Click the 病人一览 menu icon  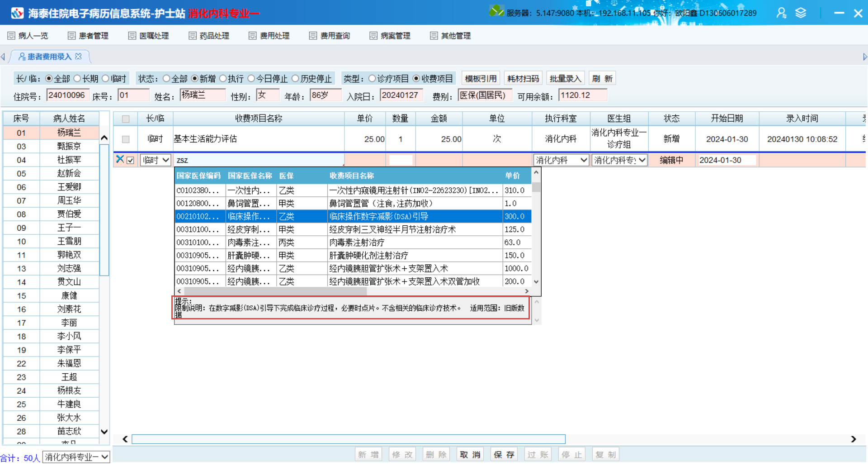pos(11,36)
